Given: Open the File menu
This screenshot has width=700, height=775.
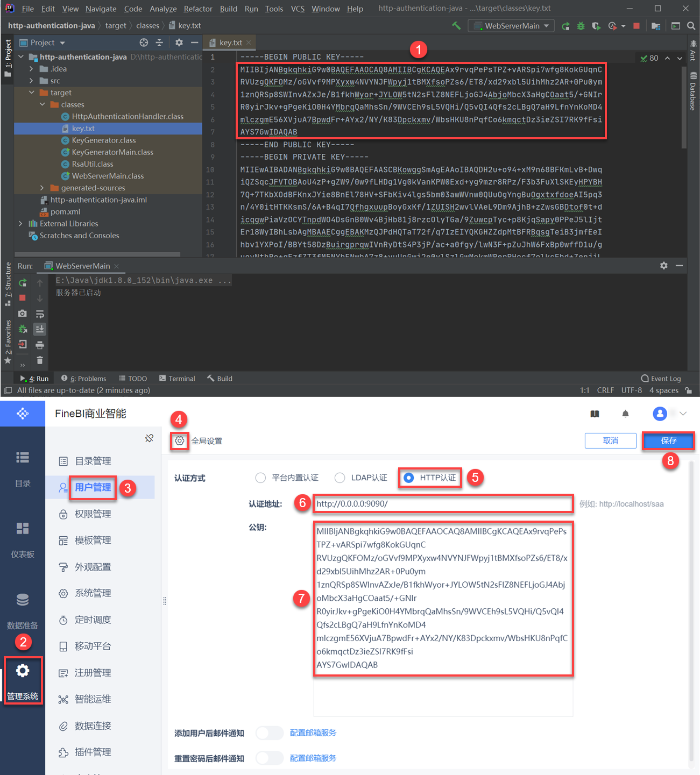Looking at the screenshot, I should (28, 9).
